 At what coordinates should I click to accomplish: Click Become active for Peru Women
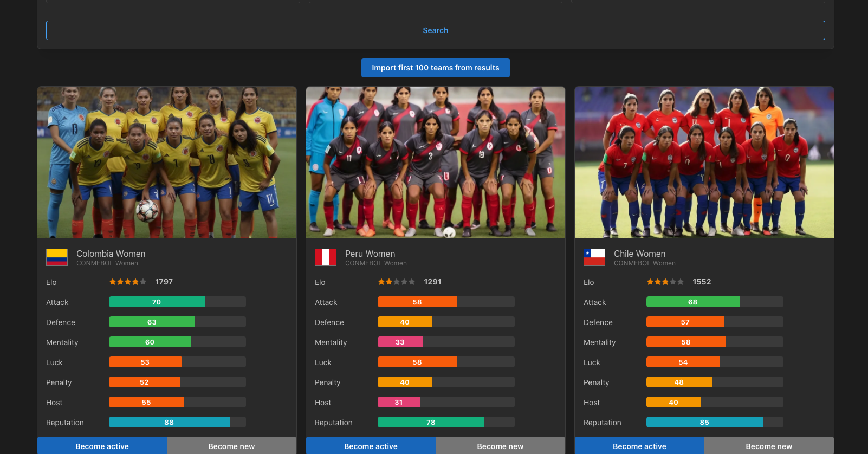coord(371,446)
